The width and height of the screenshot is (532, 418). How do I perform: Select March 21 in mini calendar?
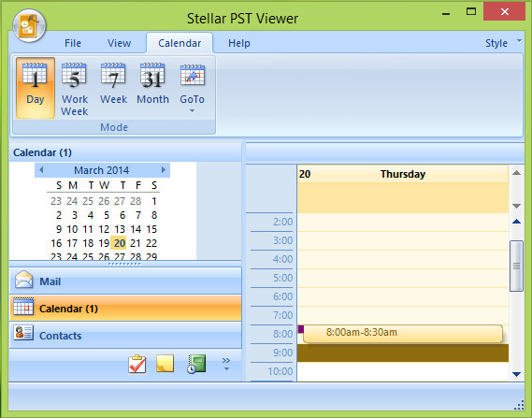tap(136, 243)
